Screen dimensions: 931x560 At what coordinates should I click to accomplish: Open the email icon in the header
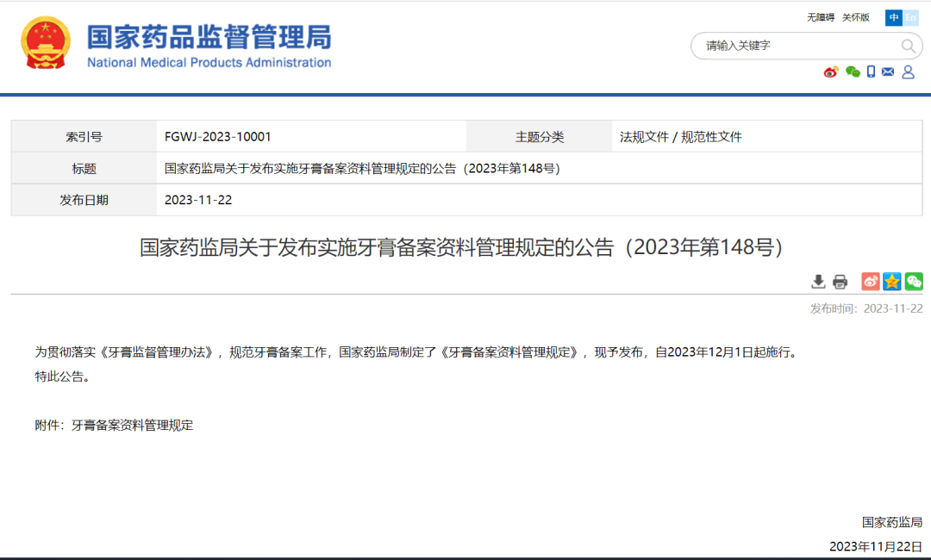(888, 72)
